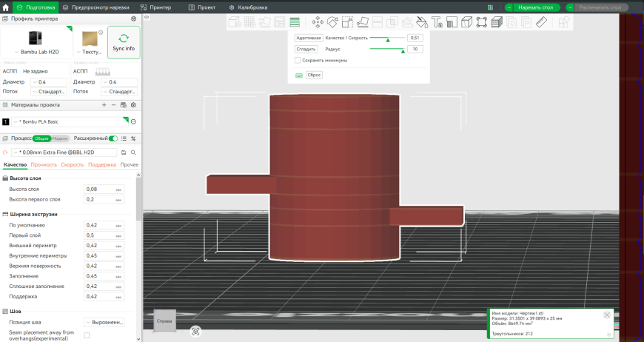Reset process preset changes with orange arrow
This screenshot has width=644, height=342.
click(5, 152)
